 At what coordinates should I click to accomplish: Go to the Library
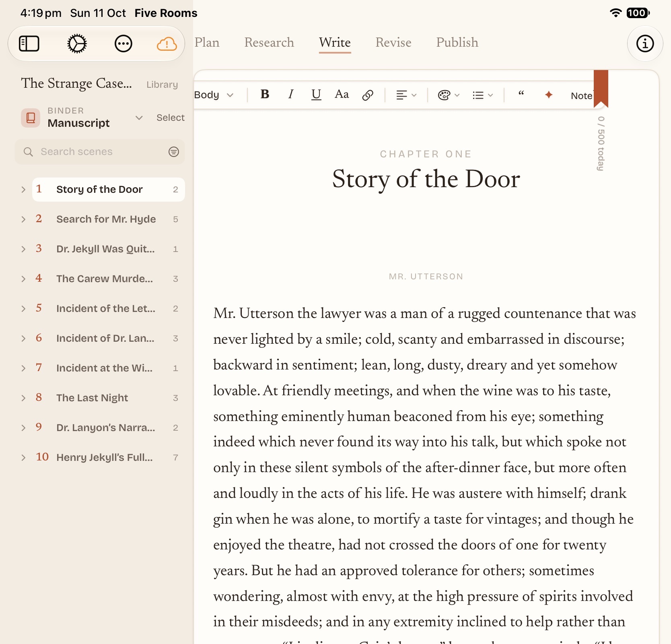coord(162,85)
